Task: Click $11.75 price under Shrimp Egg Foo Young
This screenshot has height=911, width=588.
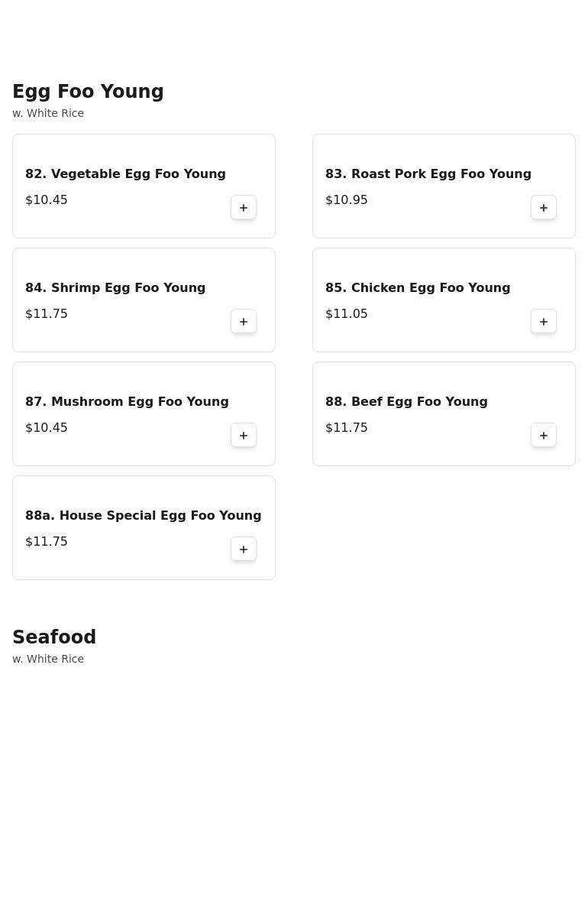Action: [x=47, y=314]
